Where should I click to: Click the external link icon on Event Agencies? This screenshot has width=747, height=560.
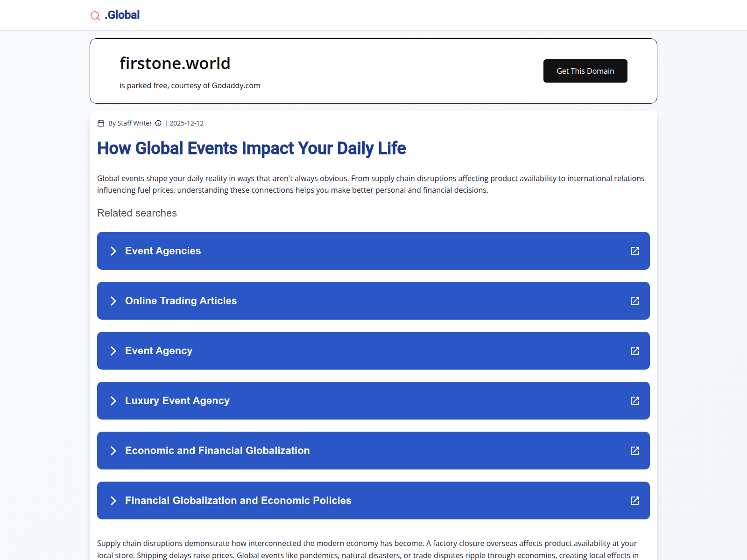point(635,251)
